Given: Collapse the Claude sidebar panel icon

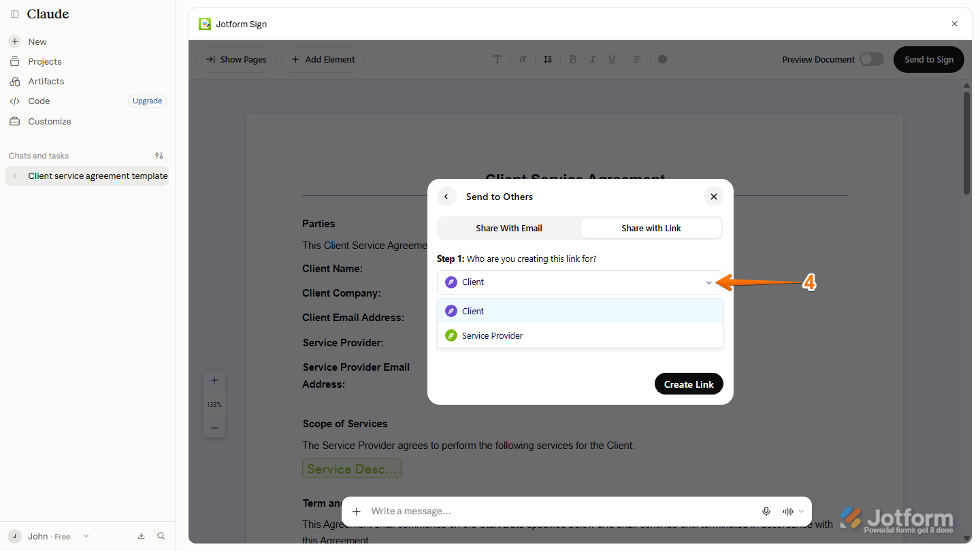Looking at the screenshot, I should (x=14, y=14).
